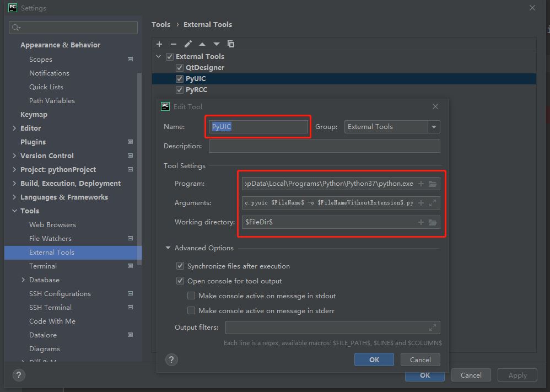The width and height of the screenshot is (550, 392).
Task: Browse for the Program executable
Action: pos(433,184)
